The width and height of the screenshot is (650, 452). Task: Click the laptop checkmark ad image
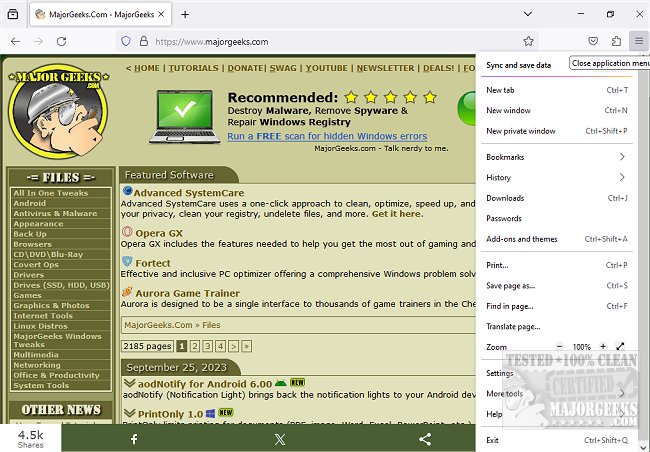click(184, 116)
